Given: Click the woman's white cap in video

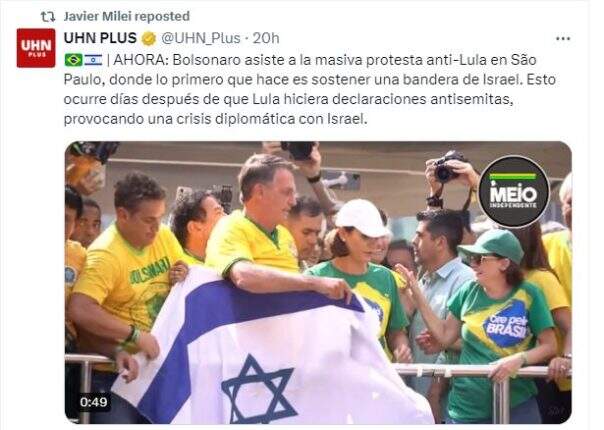Looking at the screenshot, I should click(361, 218).
